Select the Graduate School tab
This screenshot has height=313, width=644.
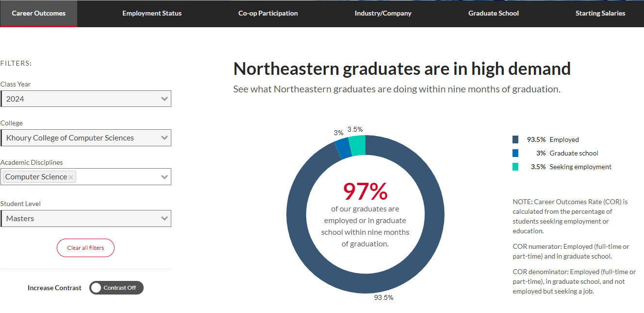point(494,14)
